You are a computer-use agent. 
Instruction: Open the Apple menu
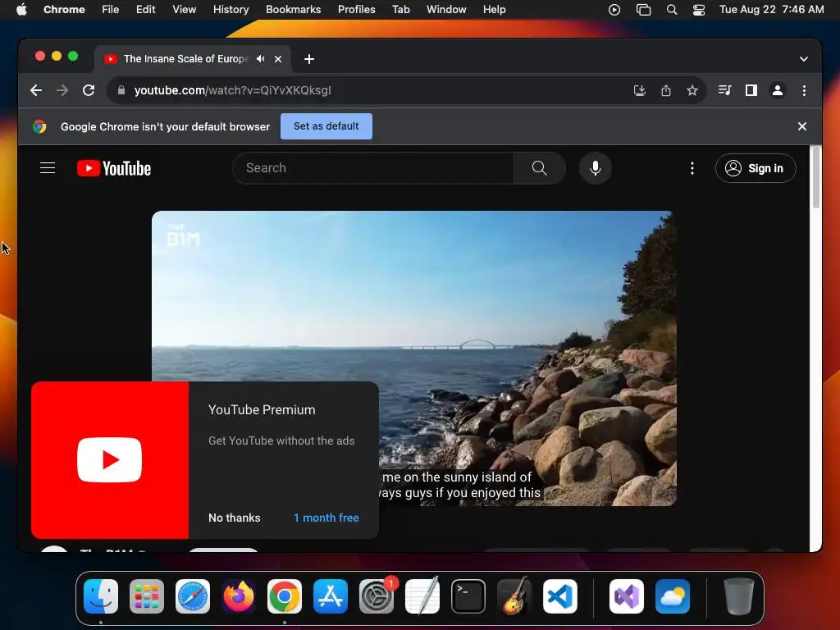pyautogui.click(x=21, y=10)
